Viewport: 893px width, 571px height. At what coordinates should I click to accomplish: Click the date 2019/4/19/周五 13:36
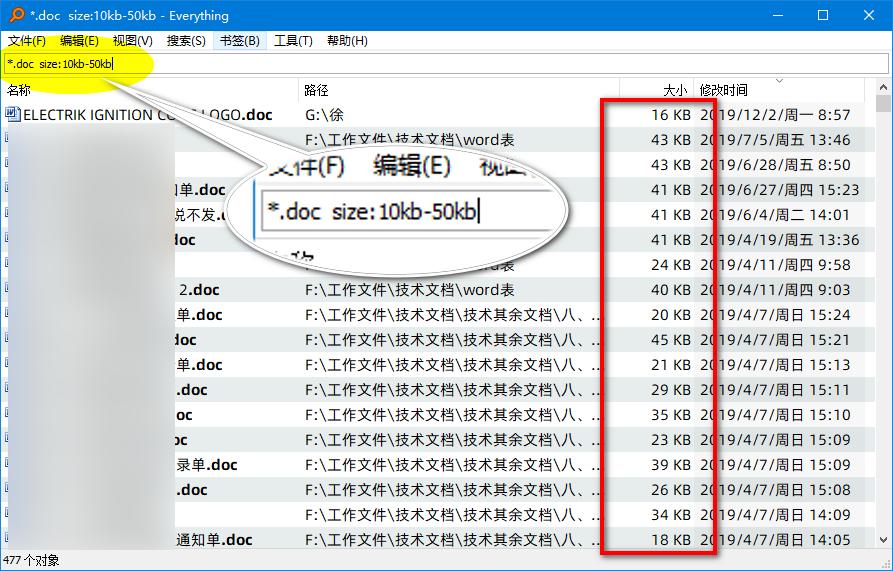(x=780, y=240)
